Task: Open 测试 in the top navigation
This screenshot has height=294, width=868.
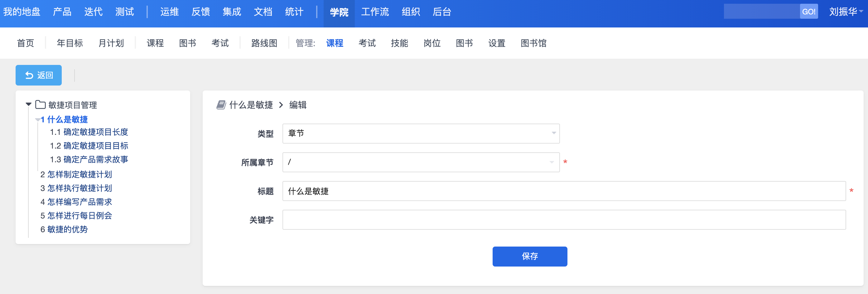Action: 125,12
